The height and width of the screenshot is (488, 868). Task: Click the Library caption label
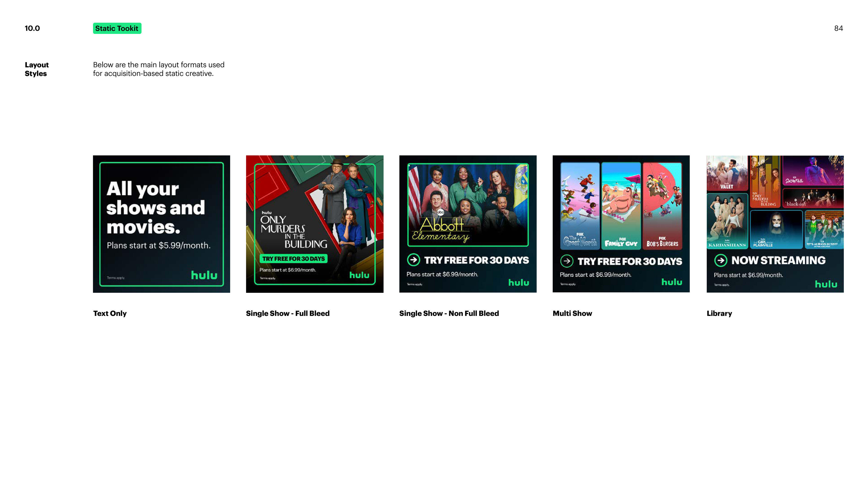[719, 313]
